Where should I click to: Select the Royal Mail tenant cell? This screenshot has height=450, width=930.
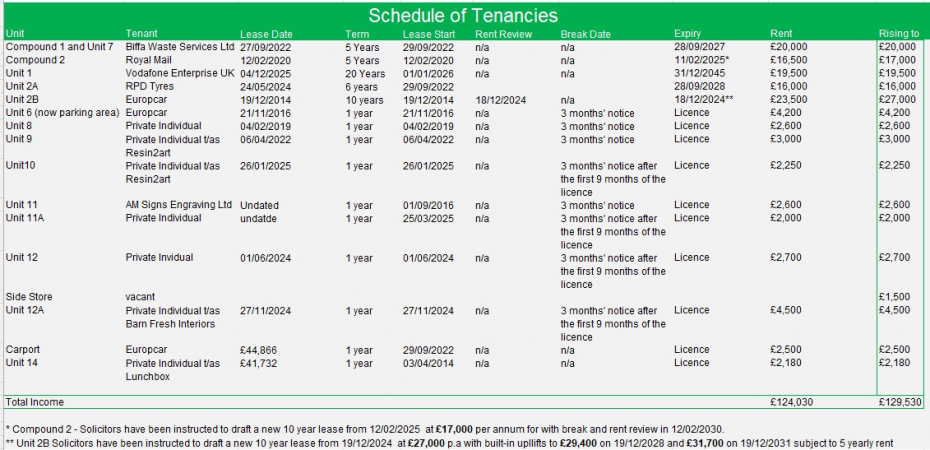(149, 60)
